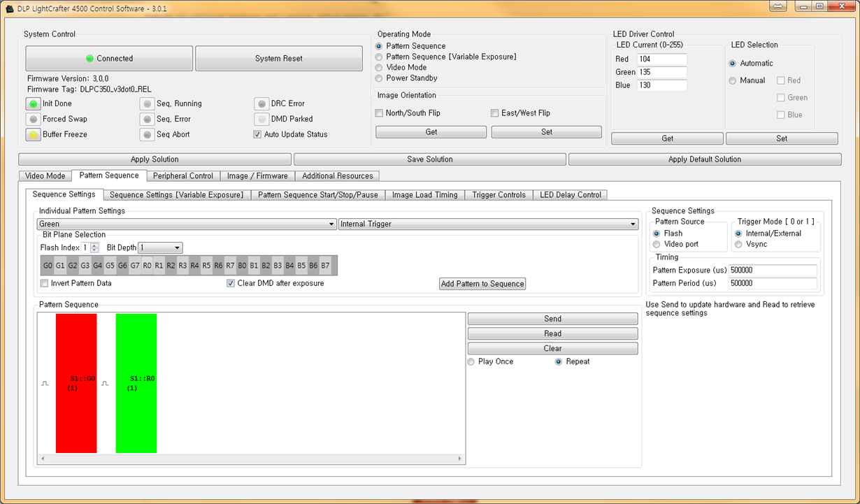This screenshot has width=860, height=504.
Task: Open the Additional Resources tab
Action: tap(337, 176)
